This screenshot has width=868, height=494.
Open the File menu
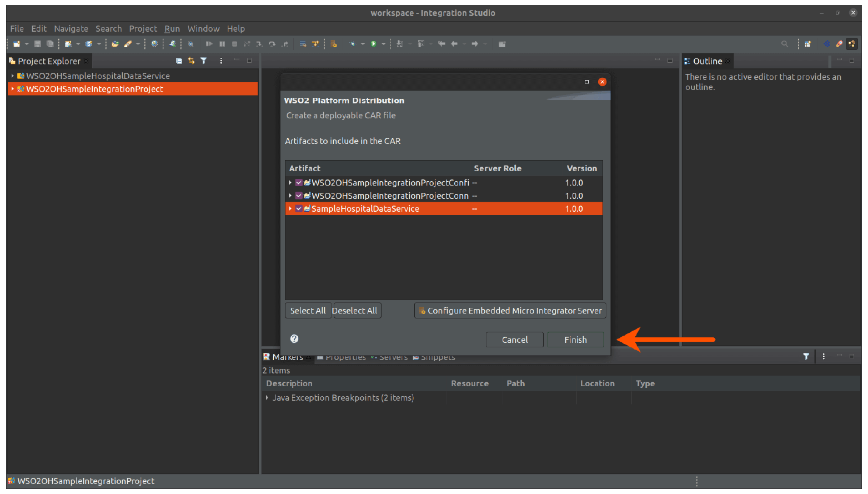(17, 28)
